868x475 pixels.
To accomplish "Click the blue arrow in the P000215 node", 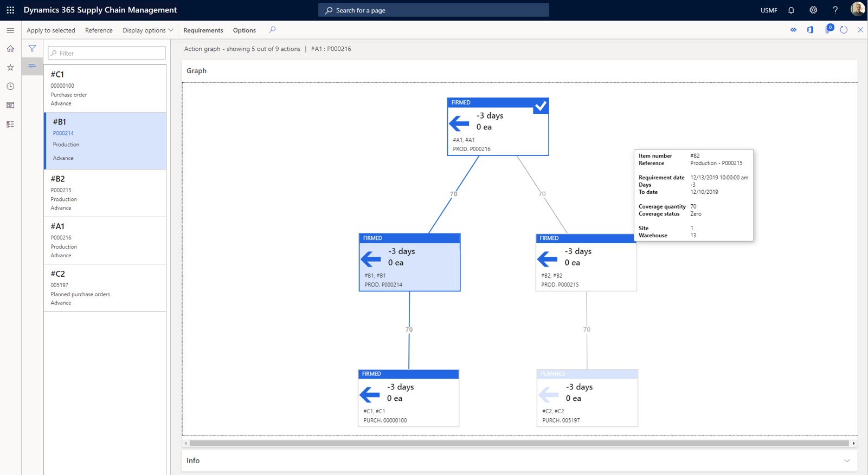I will point(548,259).
